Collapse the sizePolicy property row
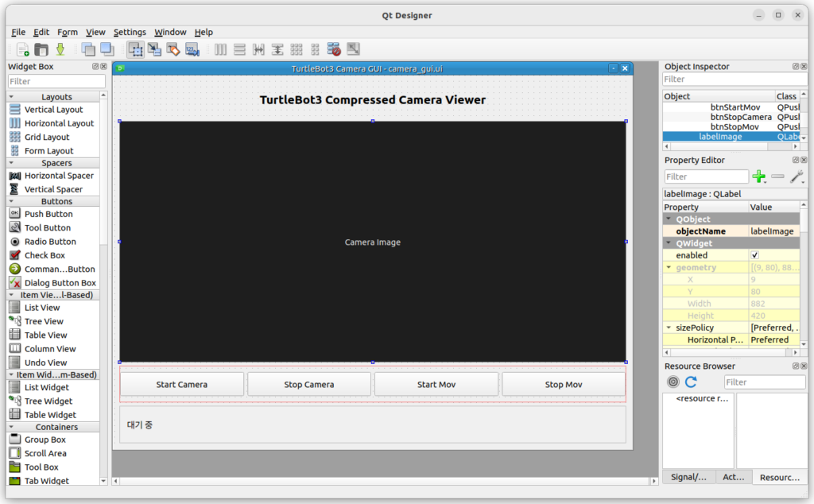Viewport: 814px width, 504px height. [669, 328]
